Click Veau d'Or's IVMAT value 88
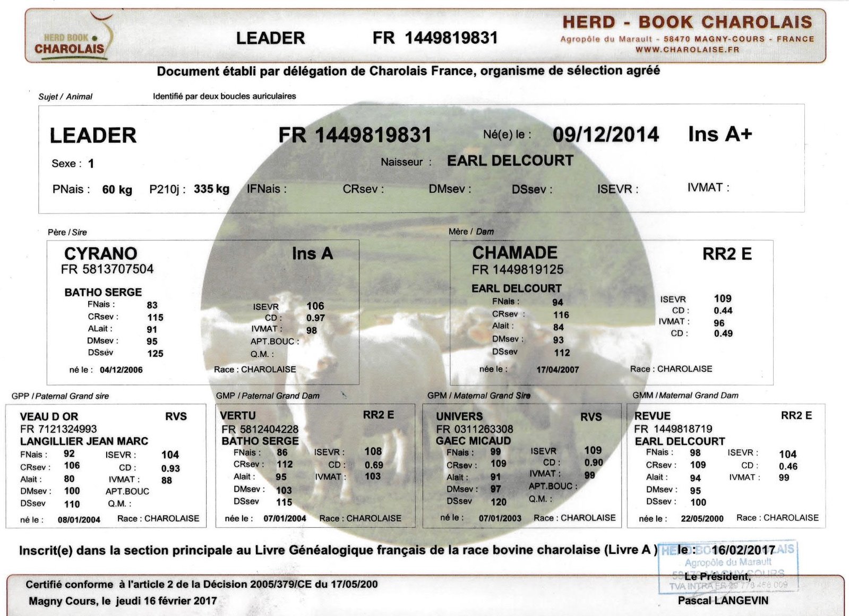The height and width of the screenshot is (616, 849). click(x=167, y=481)
